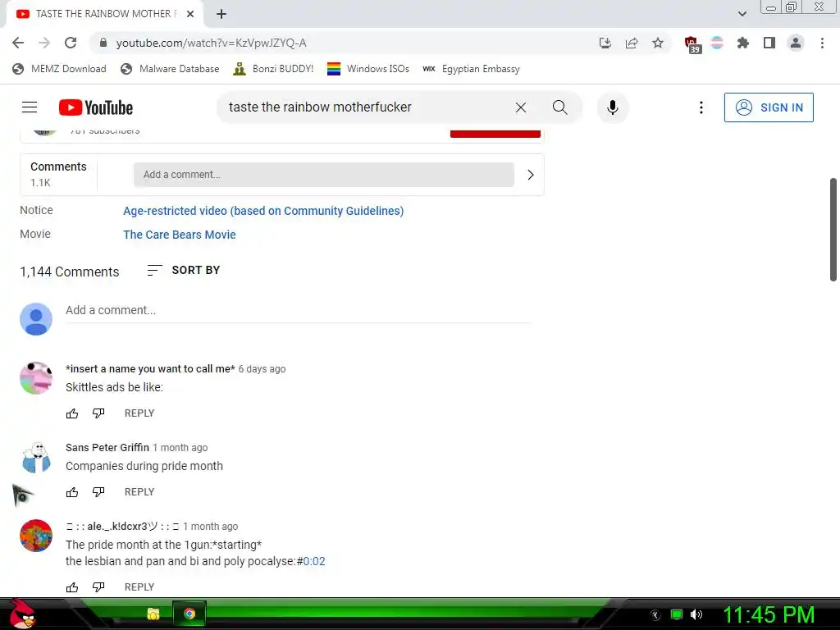Start voice search with microphone
The image size is (840, 630).
point(612,107)
